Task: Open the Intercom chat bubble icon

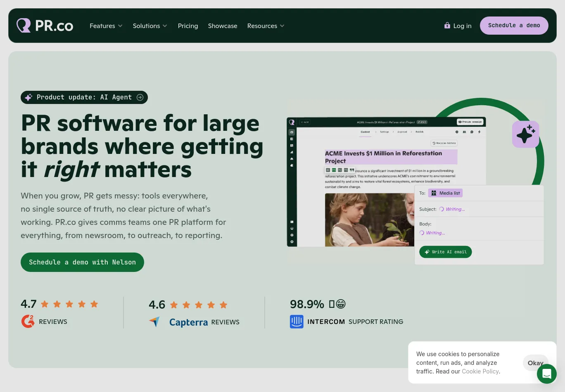Action: [x=546, y=374]
